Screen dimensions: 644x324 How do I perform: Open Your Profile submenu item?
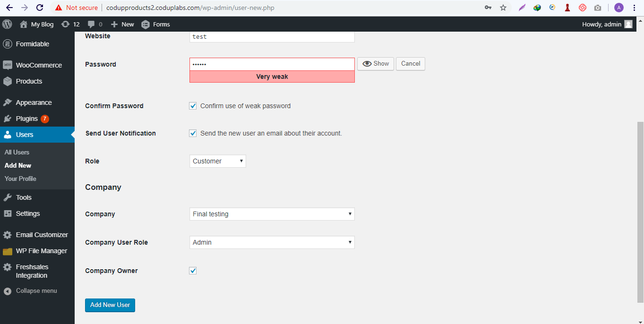[x=20, y=179]
